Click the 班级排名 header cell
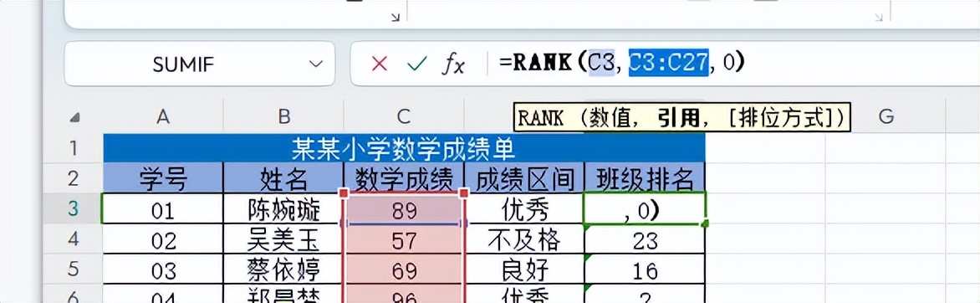Screen dimensions: 980x303 tap(645, 178)
